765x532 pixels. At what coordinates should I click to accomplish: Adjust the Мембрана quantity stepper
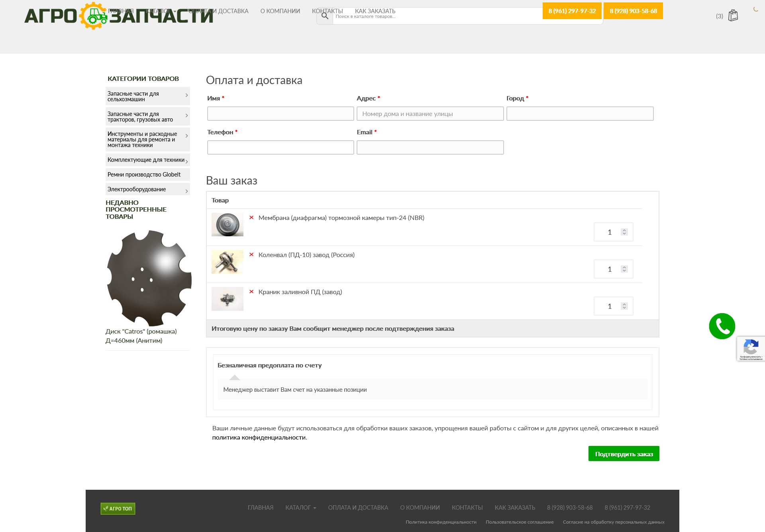(624, 232)
